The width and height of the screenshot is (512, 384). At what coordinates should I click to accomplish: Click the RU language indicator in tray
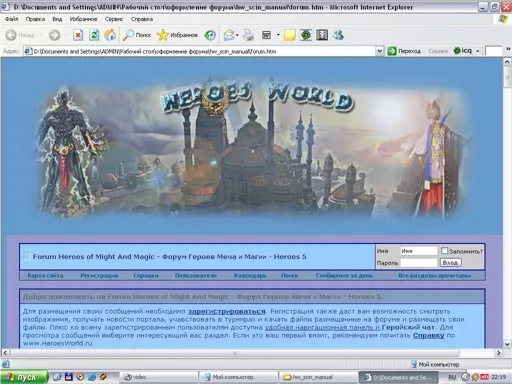coord(452,377)
